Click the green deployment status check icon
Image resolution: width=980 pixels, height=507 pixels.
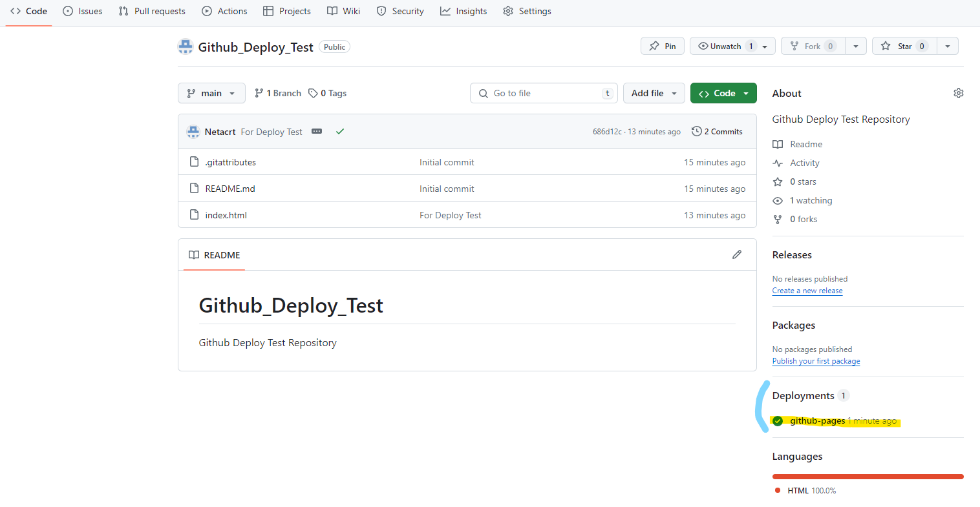pyautogui.click(x=777, y=420)
